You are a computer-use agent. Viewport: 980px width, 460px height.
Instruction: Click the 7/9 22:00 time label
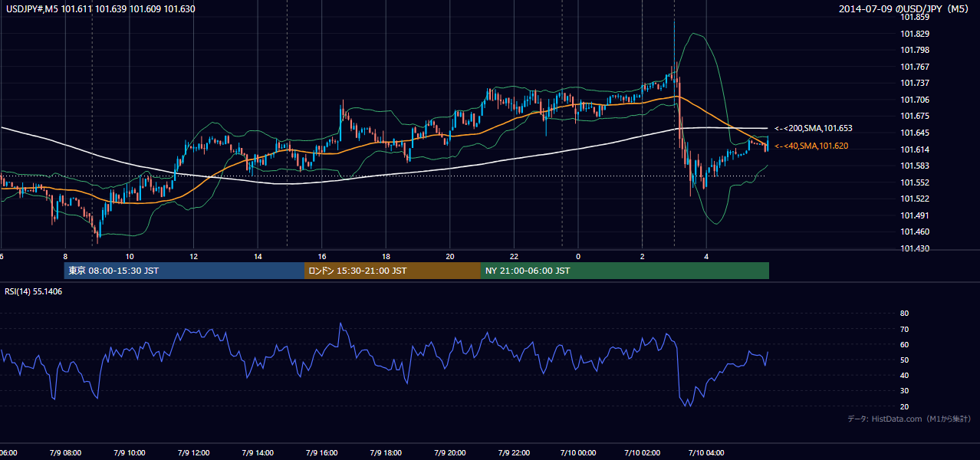514,452
